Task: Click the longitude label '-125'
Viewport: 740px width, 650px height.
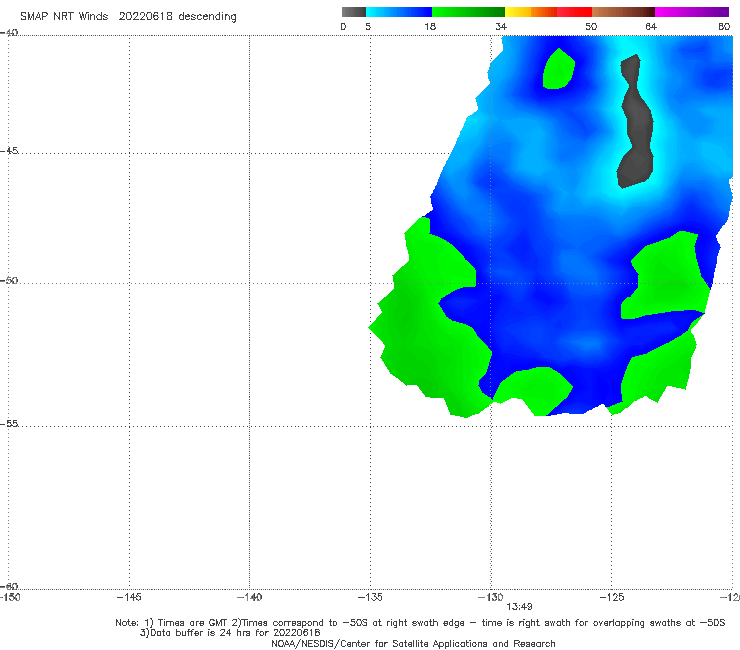Action: point(612,597)
